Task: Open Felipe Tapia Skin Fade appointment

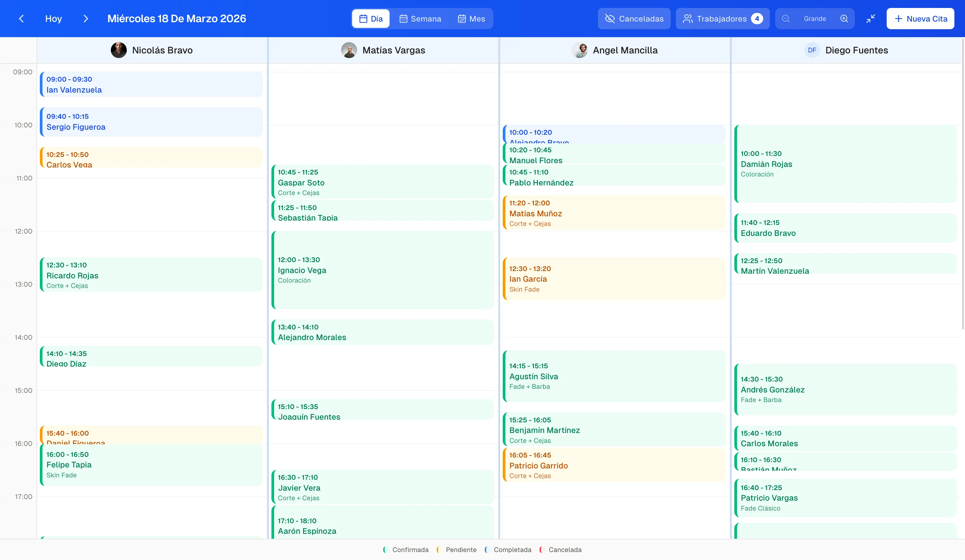Action: tap(151, 465)
